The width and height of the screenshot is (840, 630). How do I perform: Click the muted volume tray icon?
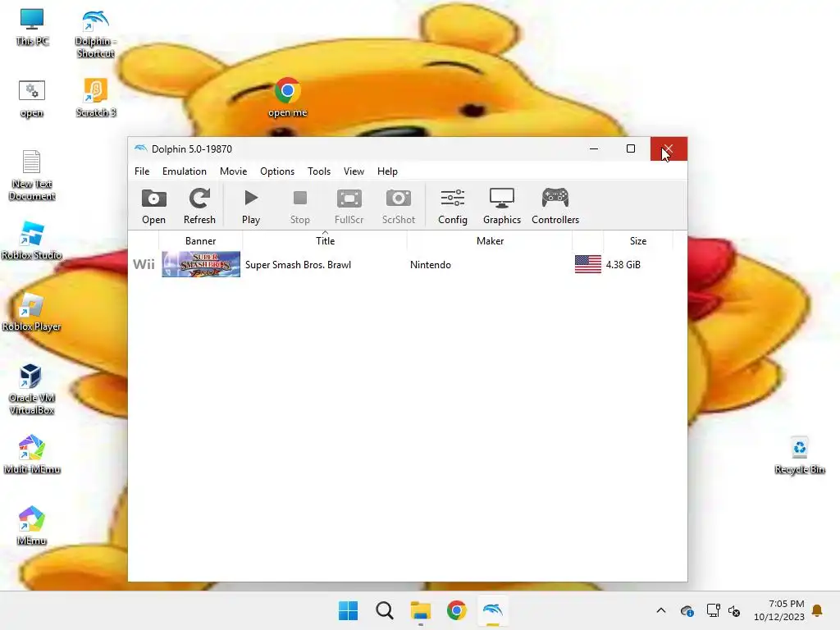(x=734, y=610)
